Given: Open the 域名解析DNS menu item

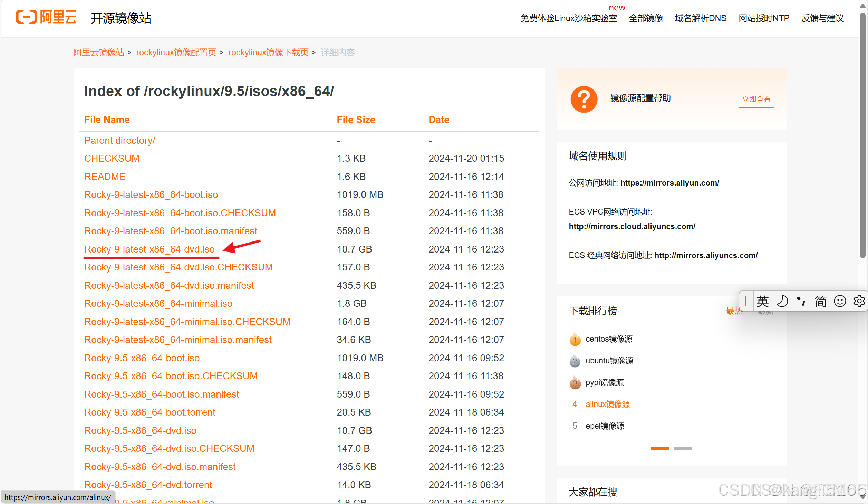Looking at the screenshot, I should coord(701,18).
